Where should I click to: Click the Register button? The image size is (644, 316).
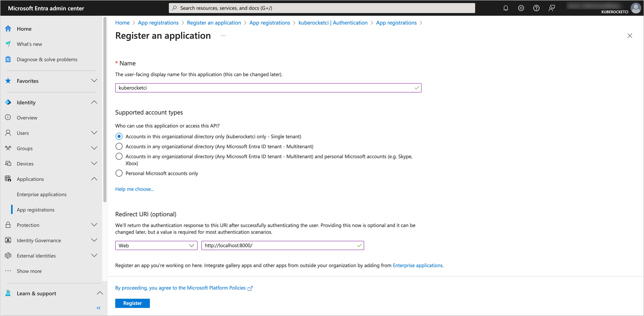[x=132, y=303]
